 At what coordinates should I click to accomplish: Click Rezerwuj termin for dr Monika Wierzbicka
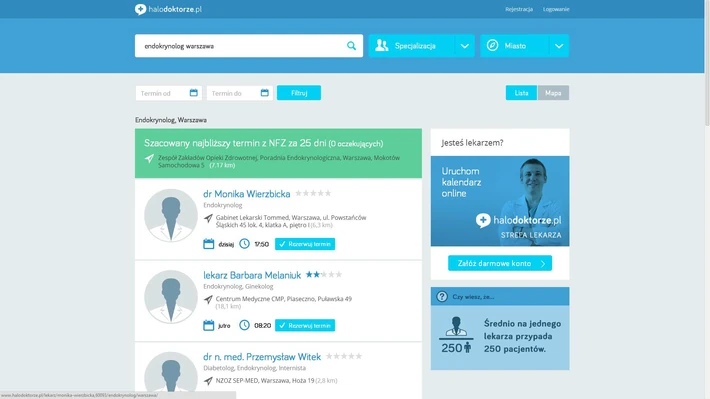coord(305,244)
